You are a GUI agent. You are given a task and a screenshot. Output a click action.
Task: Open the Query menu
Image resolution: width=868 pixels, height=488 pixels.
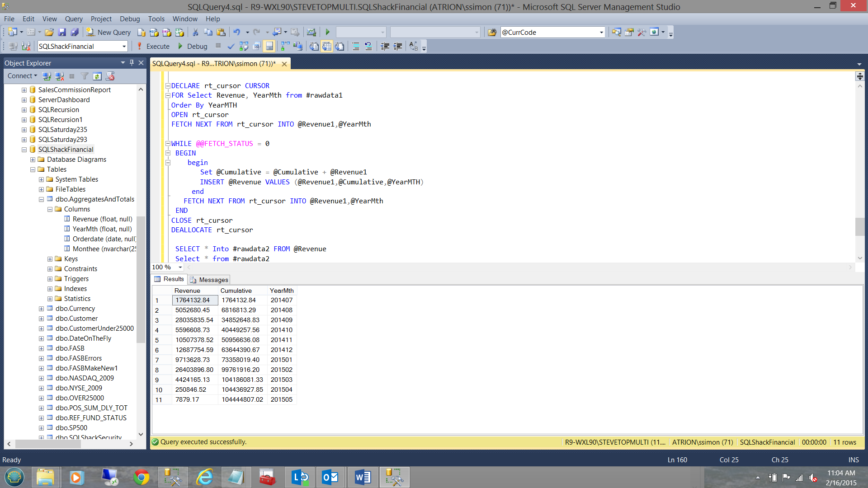pyautogui.click(x=73, y=19)
